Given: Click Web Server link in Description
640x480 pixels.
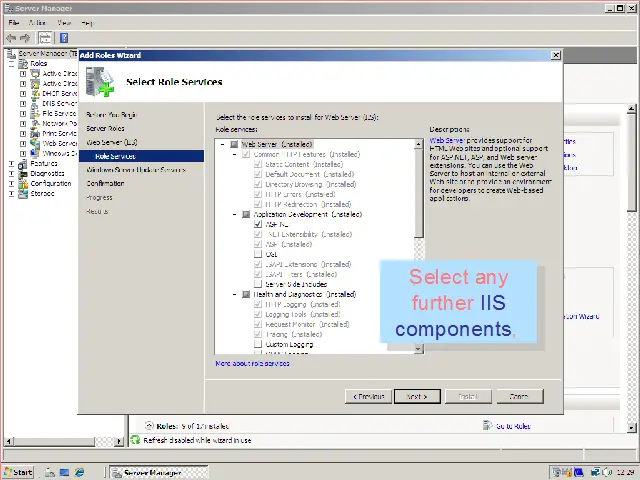Looking at the screenshot, I should pos(447,140).
